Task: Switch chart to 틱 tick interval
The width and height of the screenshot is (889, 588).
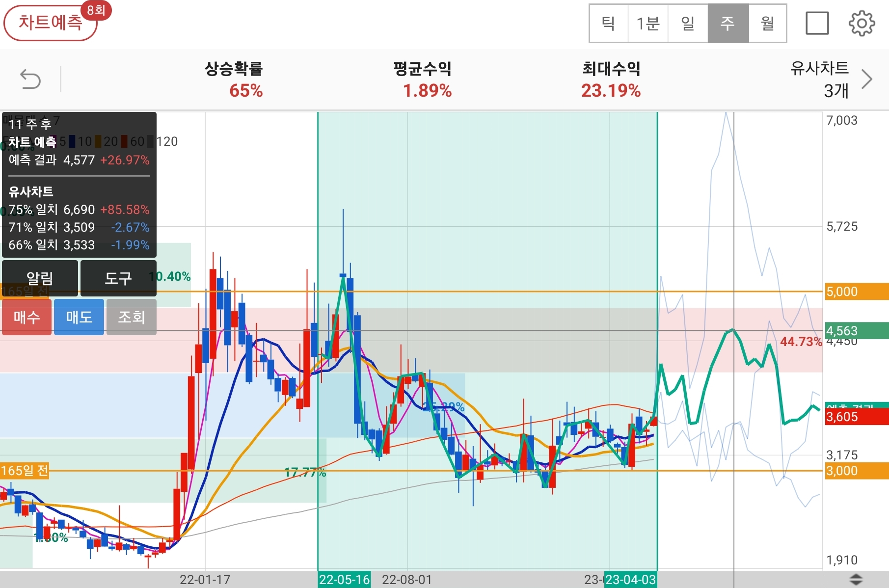Action: [609, 23]
